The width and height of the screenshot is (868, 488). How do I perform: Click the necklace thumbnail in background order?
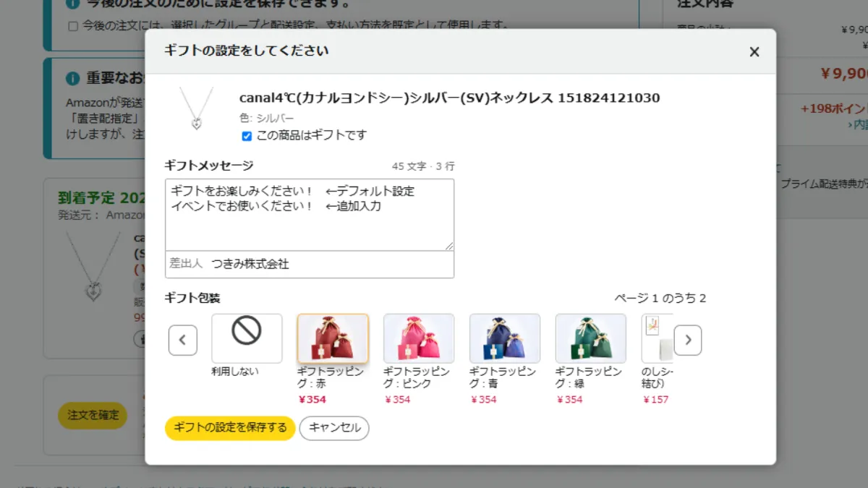click(x=93, y=266)
